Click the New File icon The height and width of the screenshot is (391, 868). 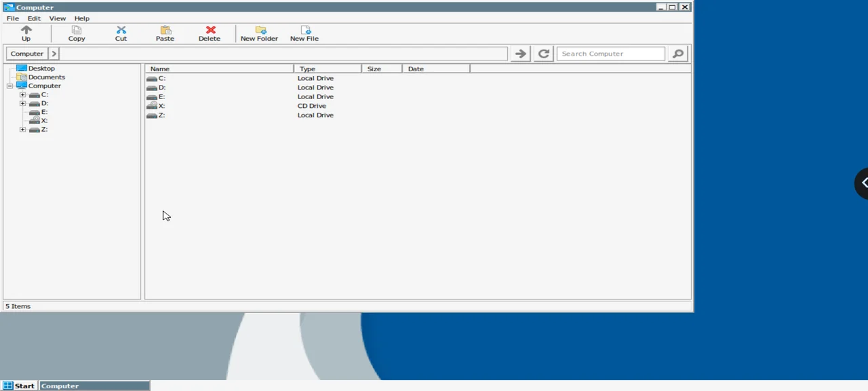click(x=304, y=31)
